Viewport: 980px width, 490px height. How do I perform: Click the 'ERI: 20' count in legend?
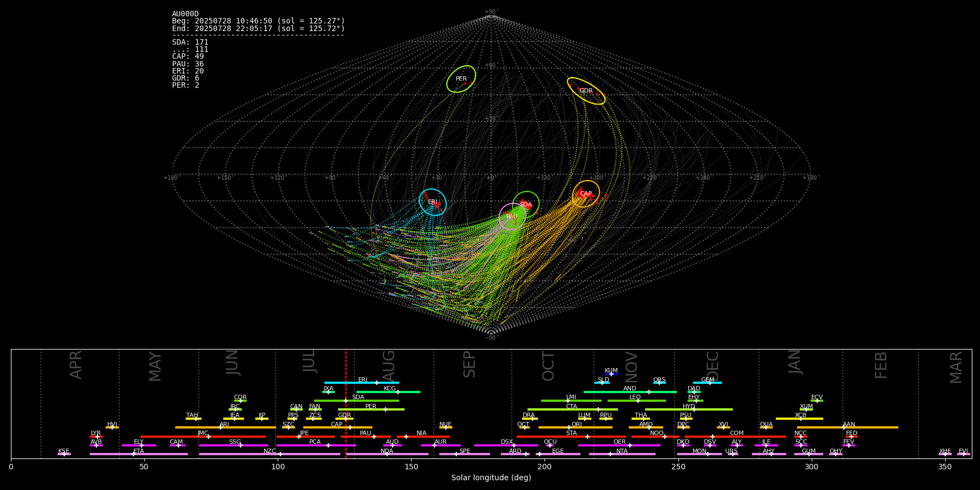(188, 71)
